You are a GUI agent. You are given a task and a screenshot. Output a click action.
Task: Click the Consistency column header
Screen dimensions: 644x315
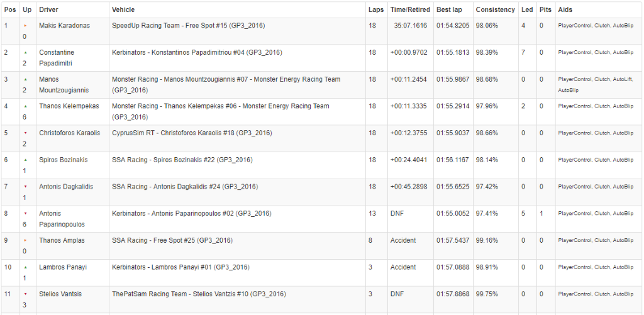pos(495,10)
